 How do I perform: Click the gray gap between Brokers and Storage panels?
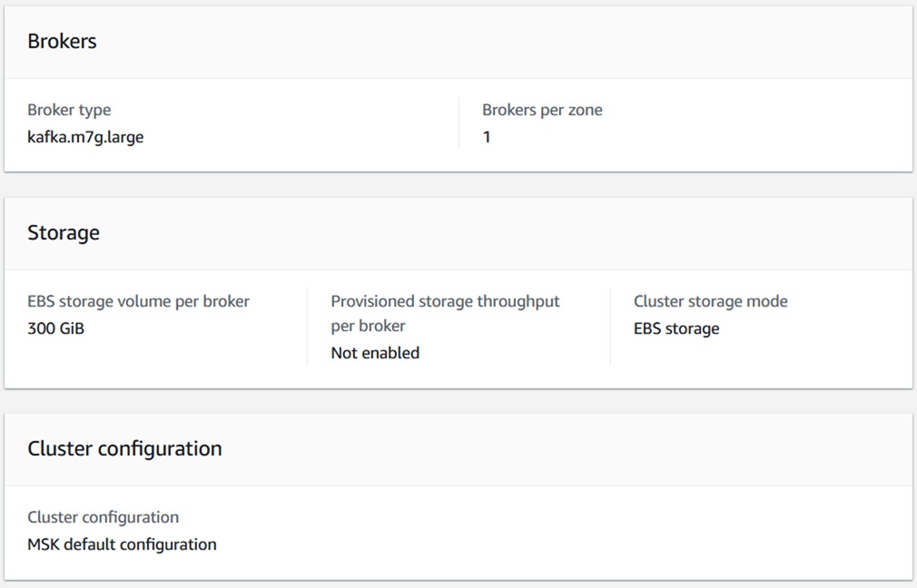(458, 184)
